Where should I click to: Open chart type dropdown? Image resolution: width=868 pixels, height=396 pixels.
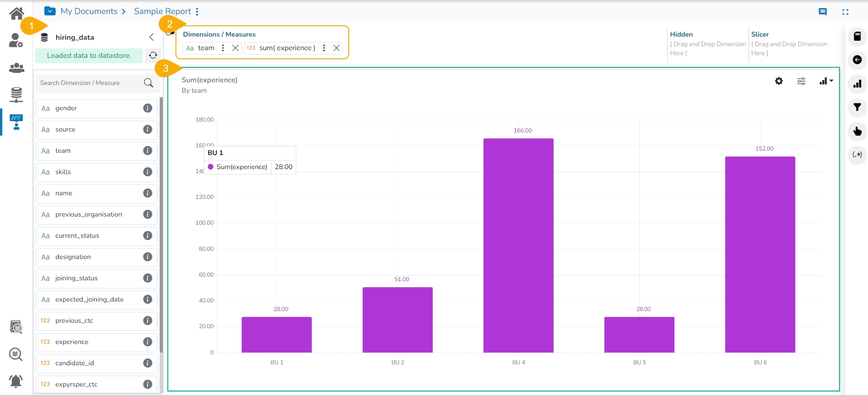coord(826,81)
